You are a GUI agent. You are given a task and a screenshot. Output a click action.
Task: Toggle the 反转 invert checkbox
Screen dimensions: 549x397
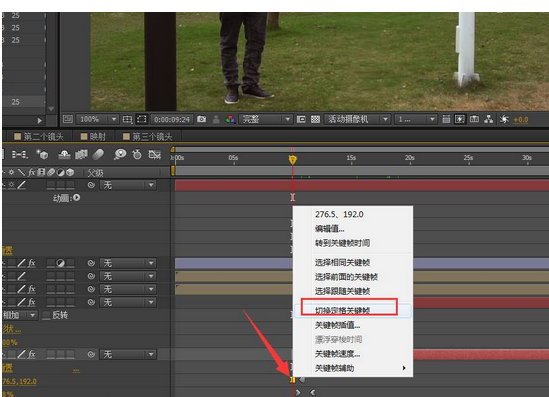(x=46, y=315)
